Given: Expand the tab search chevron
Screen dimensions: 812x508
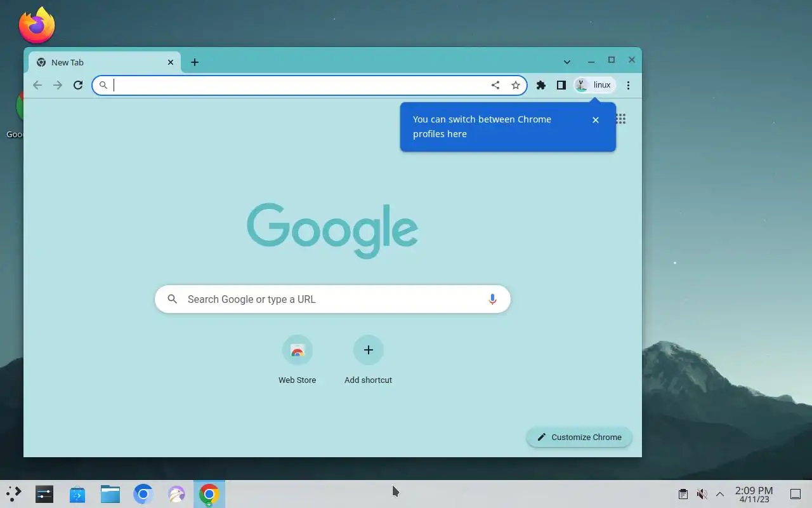Looking at the screenshot, I should (567, 62).
